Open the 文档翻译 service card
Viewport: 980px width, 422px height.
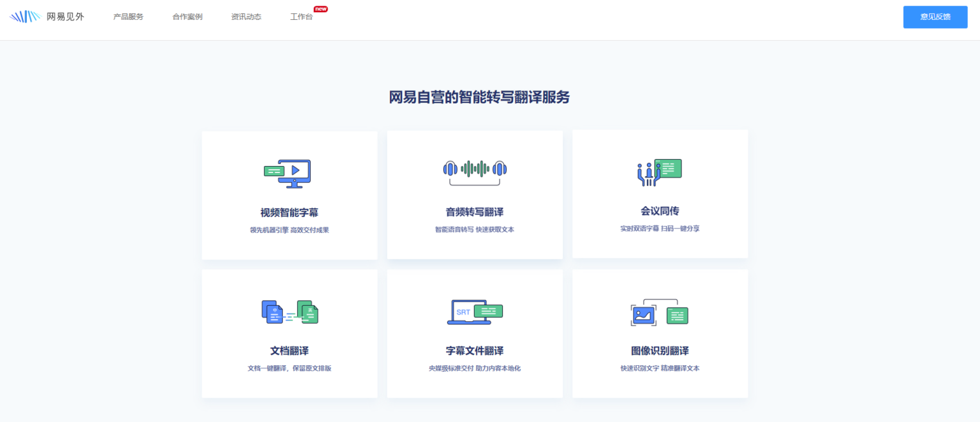(x=290, y=333)
